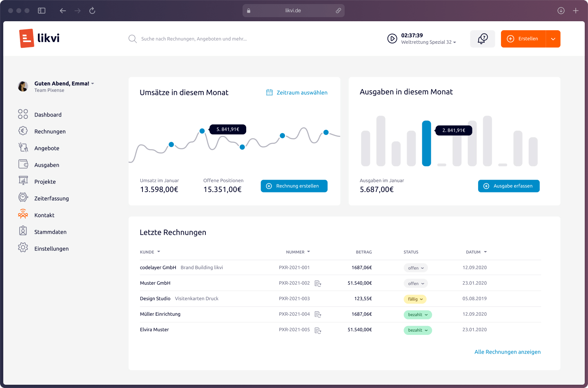This screenshot has width=588, height=388.
Task: Open Rechnungen in the sidebar menu
Action: 50,132
